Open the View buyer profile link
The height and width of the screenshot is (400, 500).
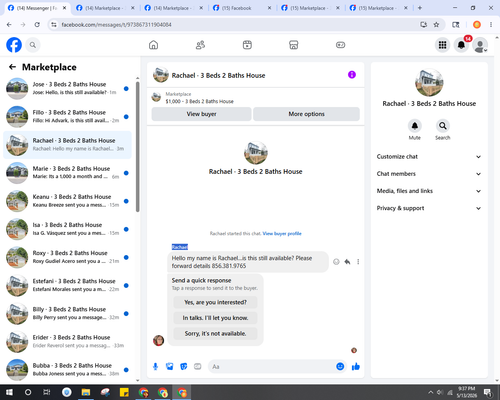(x=282, y=233)
